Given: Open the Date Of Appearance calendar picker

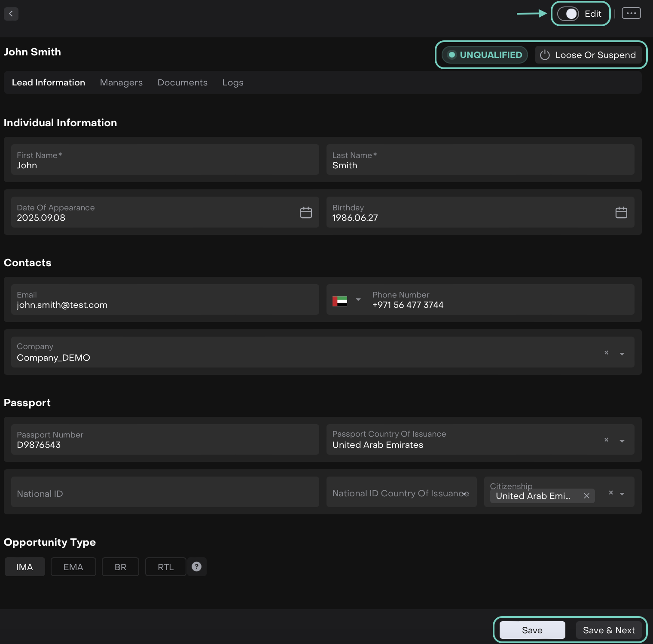Looking at the screenshot, I should pos(306,213).
